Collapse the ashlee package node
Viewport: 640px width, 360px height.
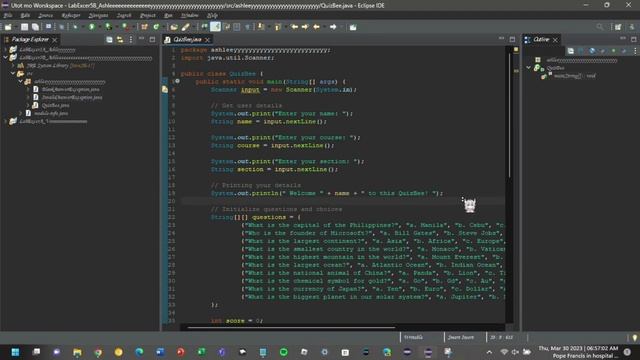point(20,81)
